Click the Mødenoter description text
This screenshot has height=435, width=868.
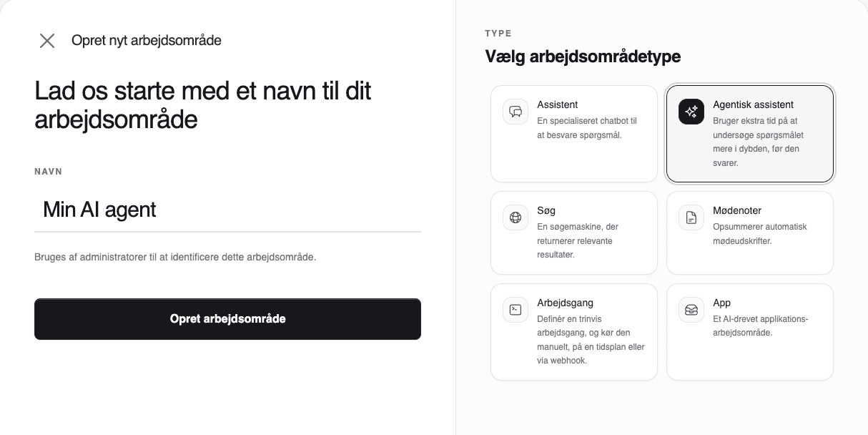click(760, 234)
